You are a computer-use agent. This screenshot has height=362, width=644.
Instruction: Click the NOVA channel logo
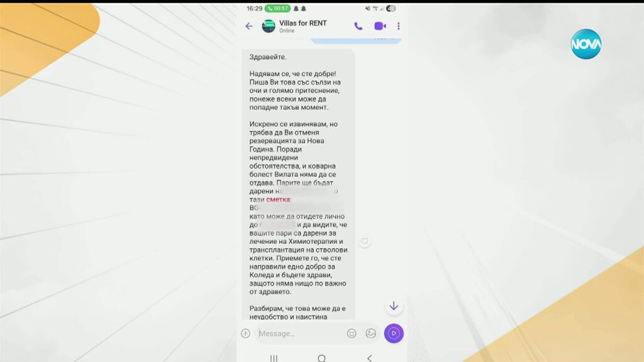pyautogui.click(x=586, y=44)
